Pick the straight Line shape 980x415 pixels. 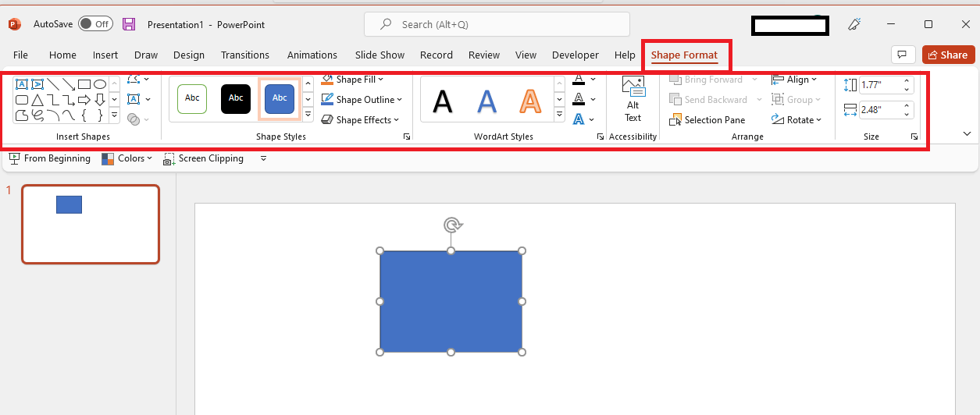pyautogui.click(x=53, y=84)
